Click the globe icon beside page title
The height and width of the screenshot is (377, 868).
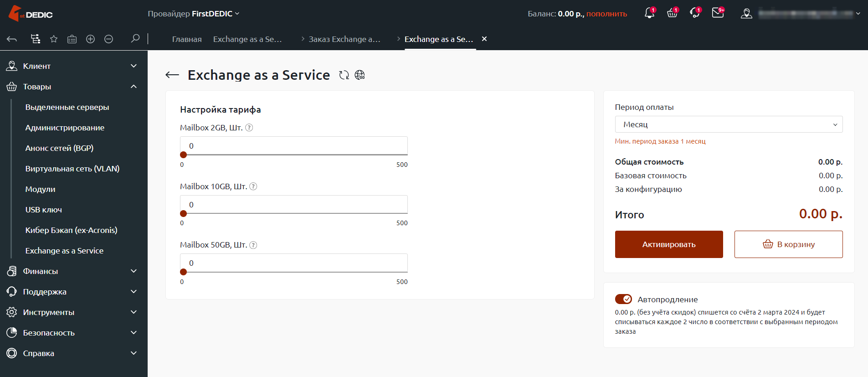[360, 75]
